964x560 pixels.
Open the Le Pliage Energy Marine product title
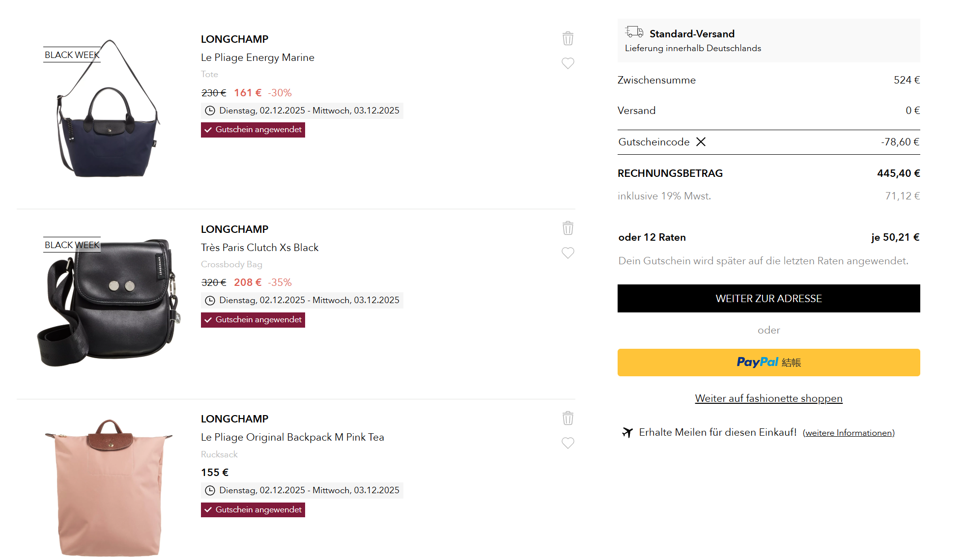(x=257, y=57)
